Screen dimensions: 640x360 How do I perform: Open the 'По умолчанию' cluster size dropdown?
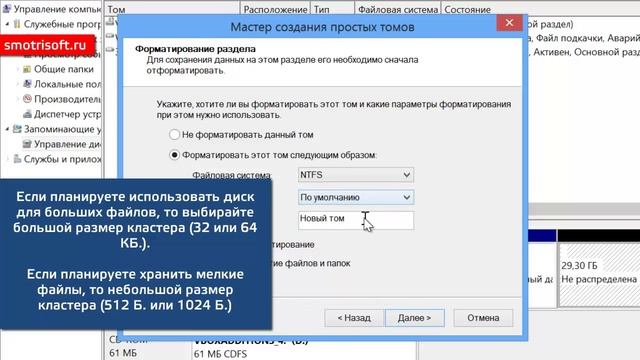[356, 197]
